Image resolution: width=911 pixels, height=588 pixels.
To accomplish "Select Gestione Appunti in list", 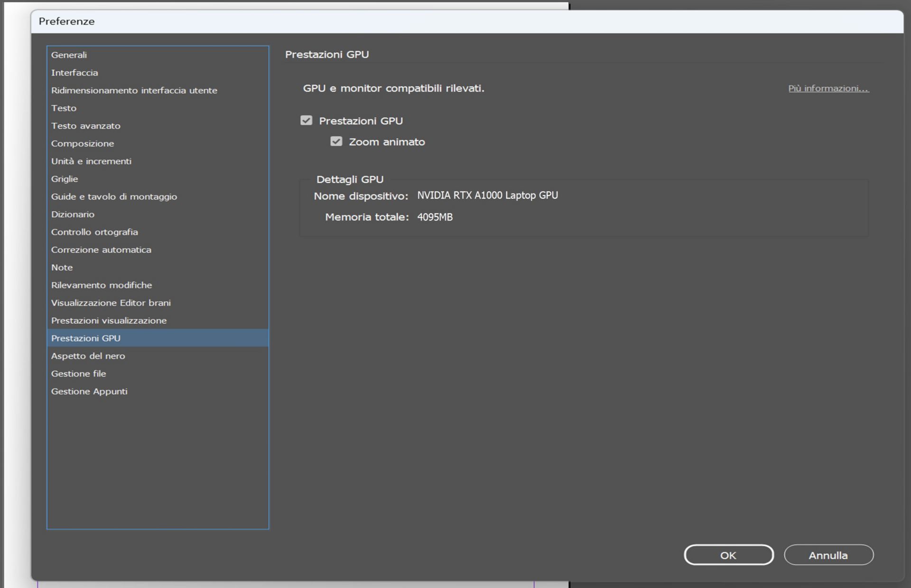I will point(89,392).
